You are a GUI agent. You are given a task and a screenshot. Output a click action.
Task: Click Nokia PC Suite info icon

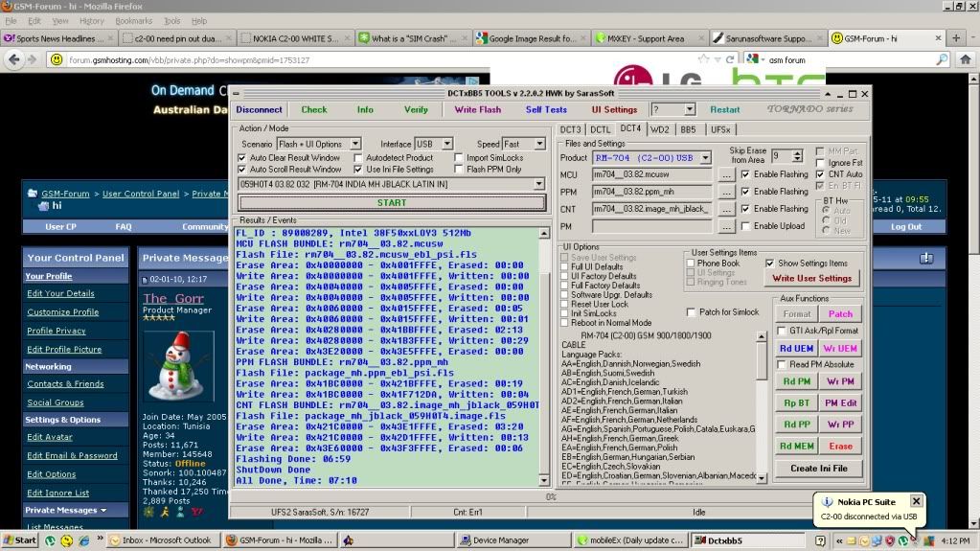tap(827, 501)
